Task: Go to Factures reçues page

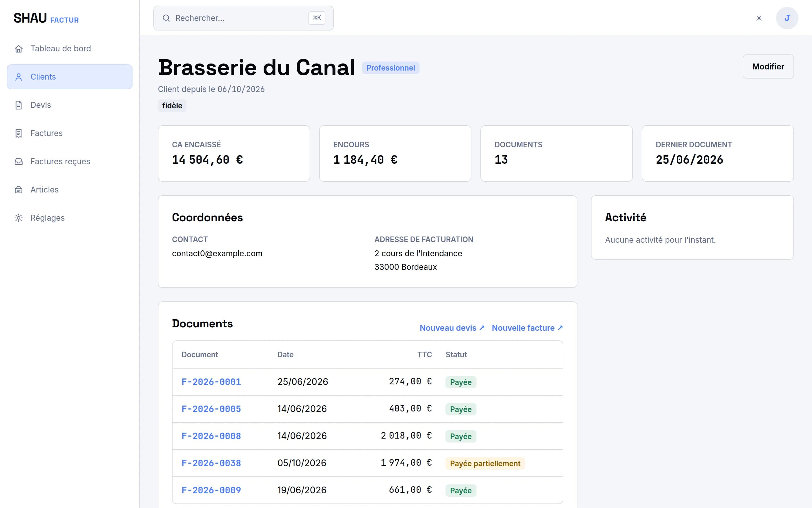Action: click(70, 162)
